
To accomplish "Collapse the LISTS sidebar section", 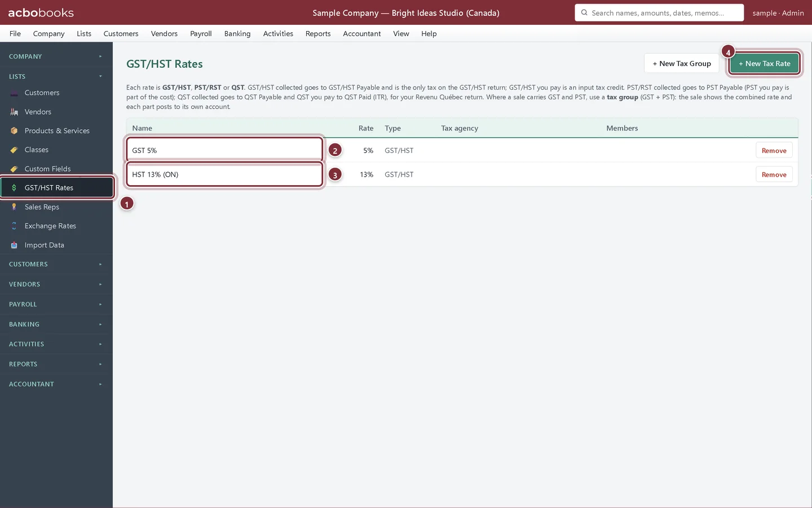I will click(56, 76).
